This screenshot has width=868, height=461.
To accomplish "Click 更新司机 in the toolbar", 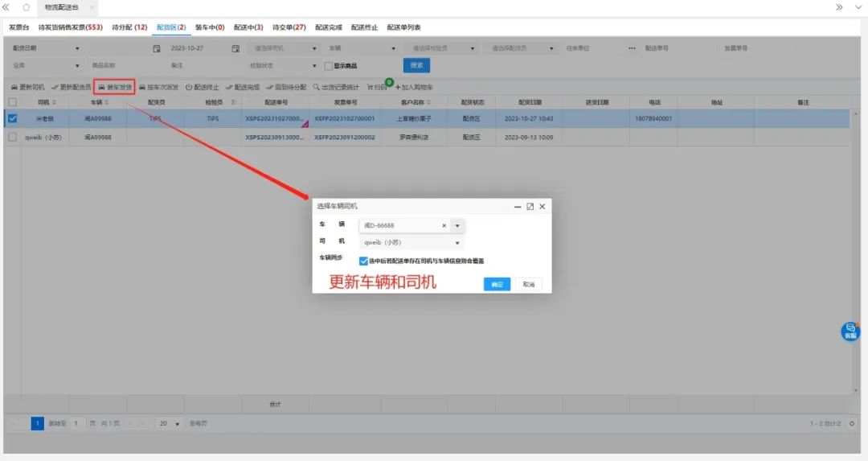I will coord(28,87).
